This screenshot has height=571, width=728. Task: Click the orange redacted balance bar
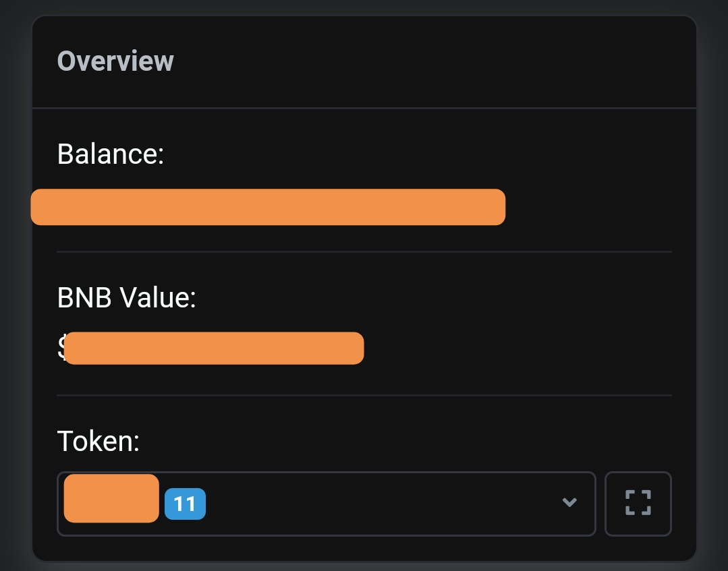pos(267,207)
